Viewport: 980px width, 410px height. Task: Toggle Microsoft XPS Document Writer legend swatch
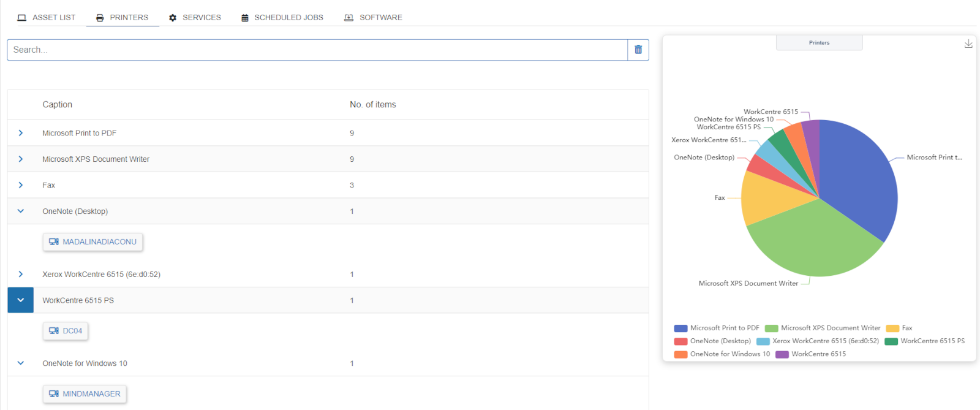[x=771, y=328]
